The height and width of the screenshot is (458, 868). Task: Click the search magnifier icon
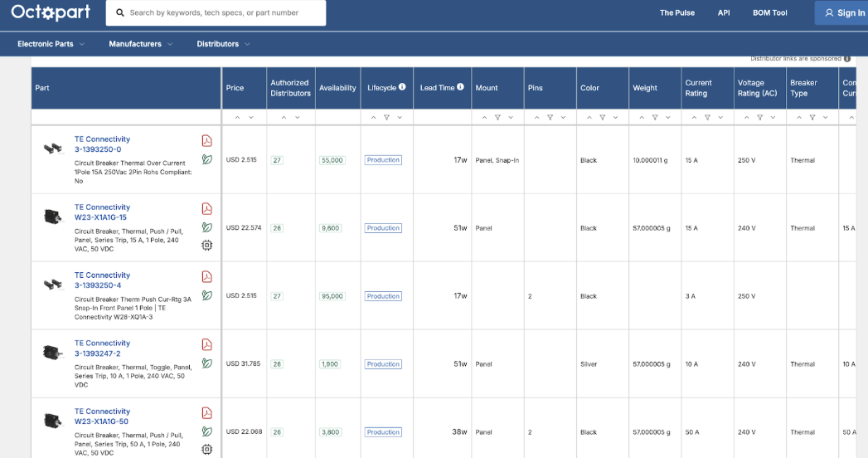(119, 12)
